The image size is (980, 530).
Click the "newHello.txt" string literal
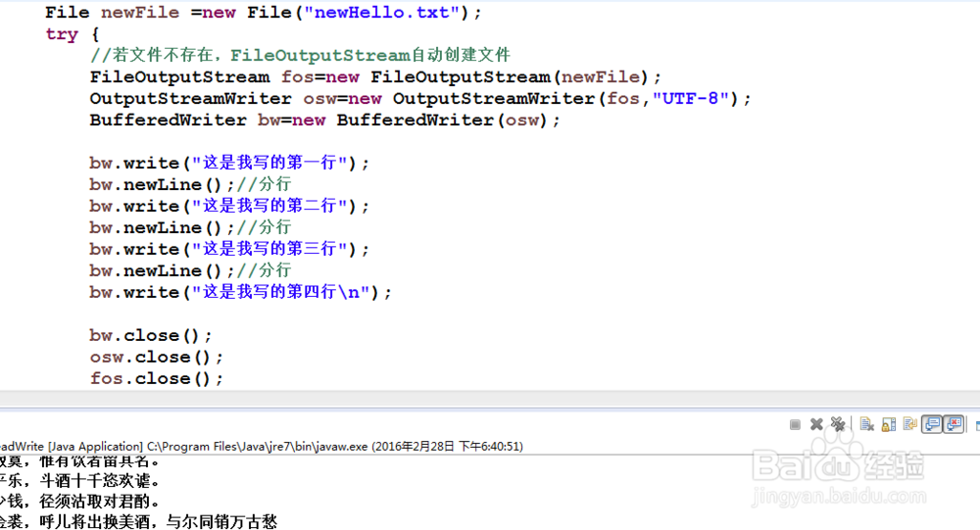382,13
